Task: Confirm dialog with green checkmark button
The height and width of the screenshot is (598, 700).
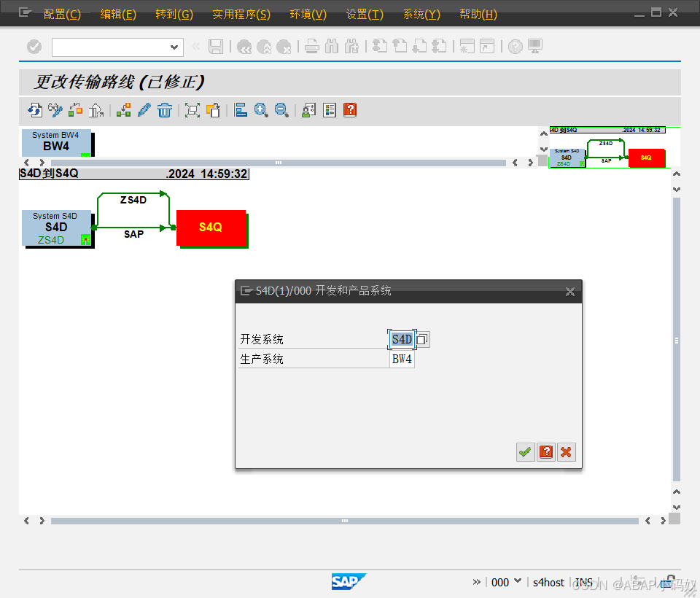Action: (x=526, y=452)
